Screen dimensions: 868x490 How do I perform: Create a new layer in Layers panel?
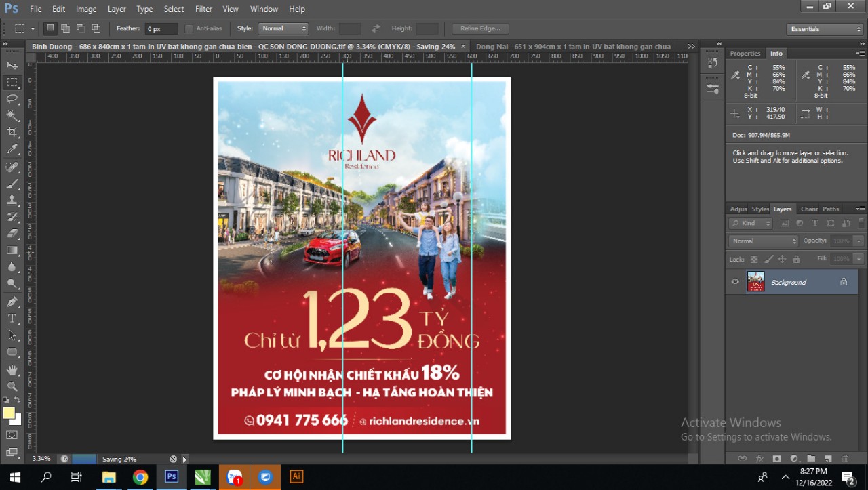tap(828, 459)
